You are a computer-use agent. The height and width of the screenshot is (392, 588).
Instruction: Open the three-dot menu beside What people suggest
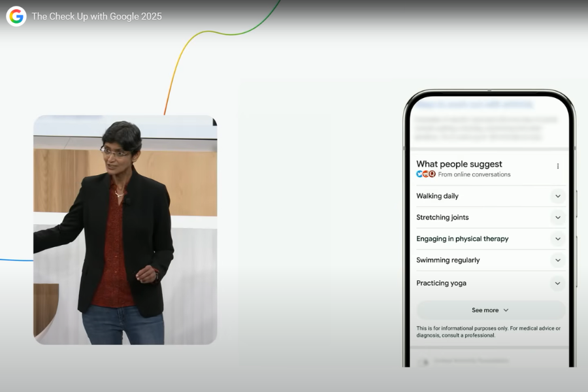(557, 166)
